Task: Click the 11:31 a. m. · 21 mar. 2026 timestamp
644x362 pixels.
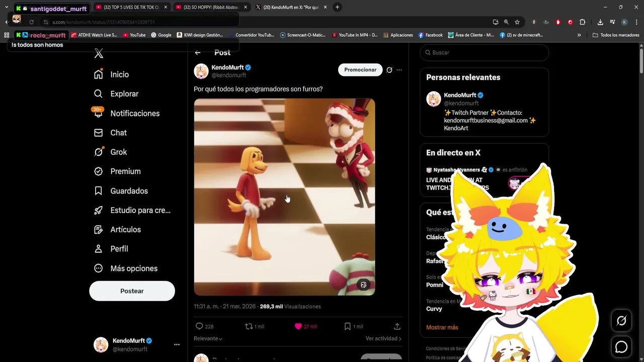Action: pos(225,306)
